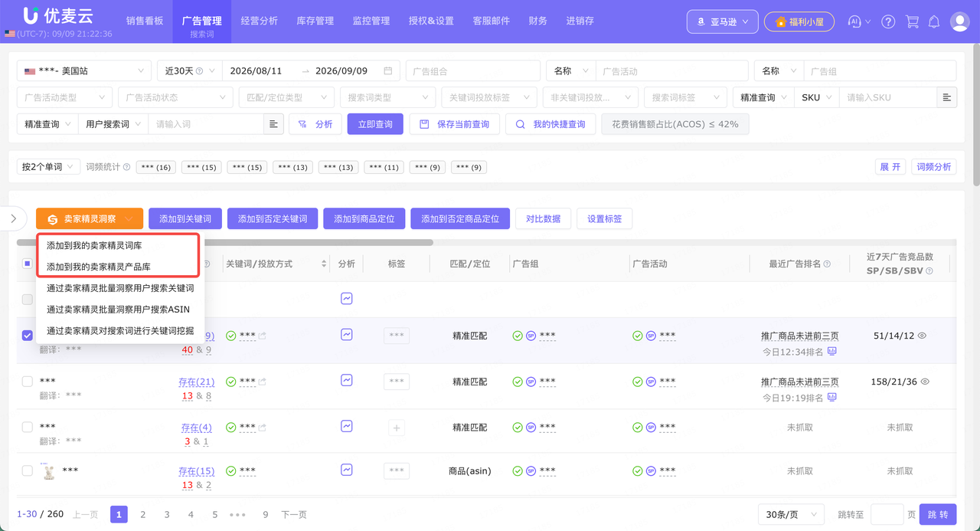The width and height of the screenshot is (980, 531).
Task: Open analysis chart icon in first table row
Action: [347, 298]
